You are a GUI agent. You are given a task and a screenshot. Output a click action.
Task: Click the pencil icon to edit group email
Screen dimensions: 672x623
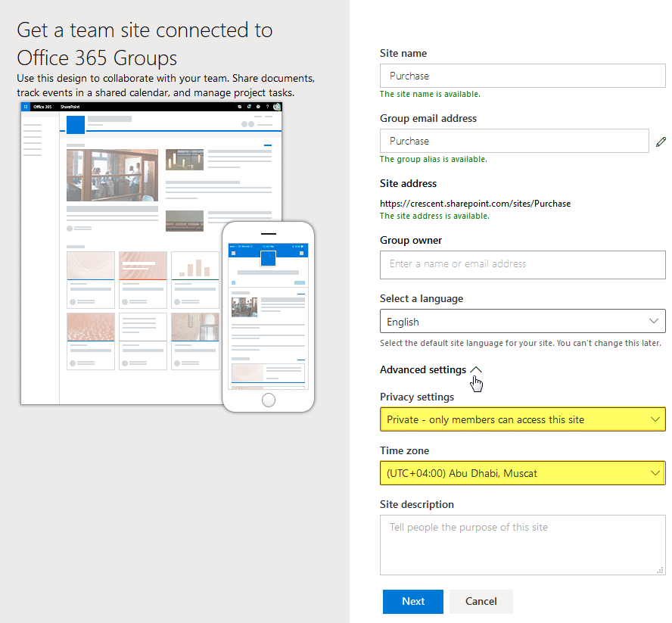[x=661, y=142]
